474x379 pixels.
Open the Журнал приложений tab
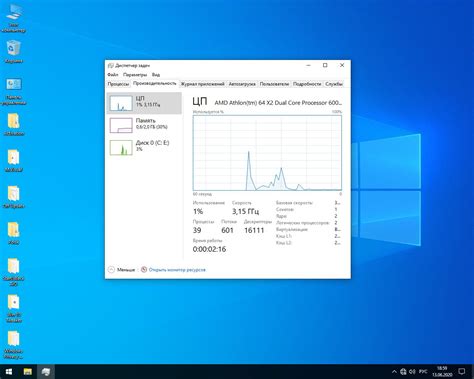pyautogui.click(x=202, y=84)
